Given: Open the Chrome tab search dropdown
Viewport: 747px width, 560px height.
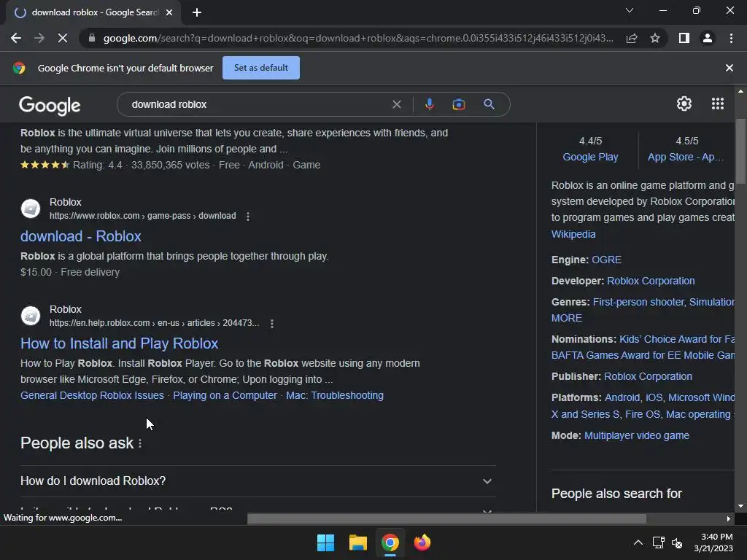Looking at the screenshot, I should pyautogui.click(x=630, y=10).
